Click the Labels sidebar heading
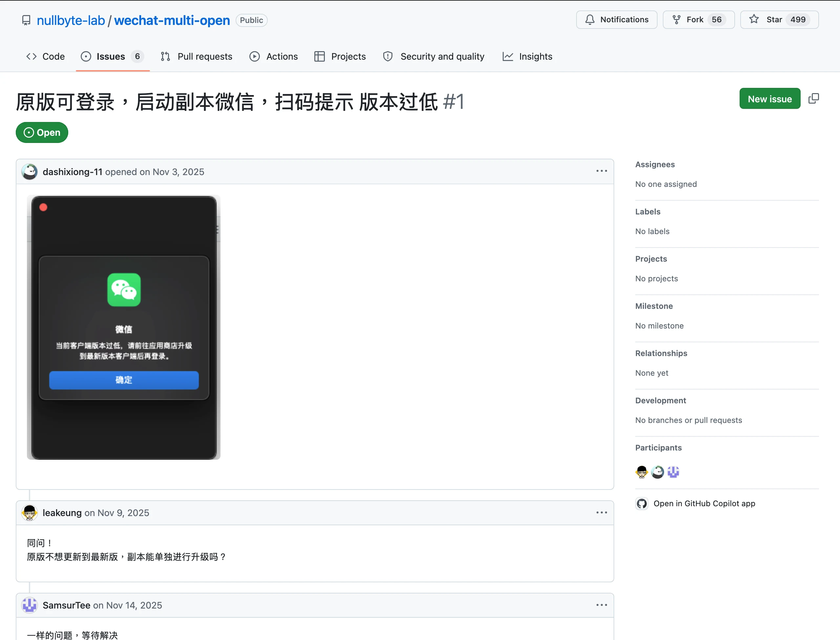 pyautogui.click(x=647, y=212)
